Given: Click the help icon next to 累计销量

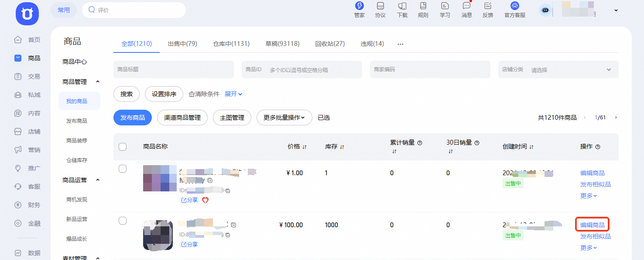Looking at the screenshot, I should (420, 143).
